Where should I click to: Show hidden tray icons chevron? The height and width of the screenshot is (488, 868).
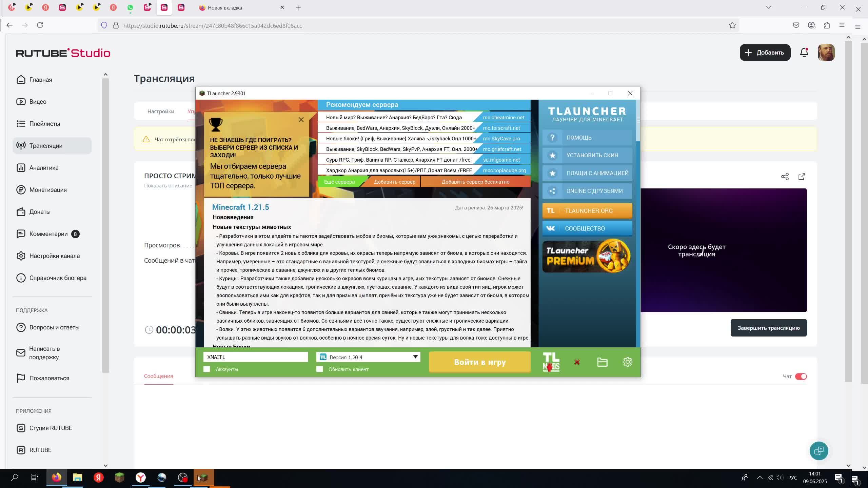[x=759, y=478]
